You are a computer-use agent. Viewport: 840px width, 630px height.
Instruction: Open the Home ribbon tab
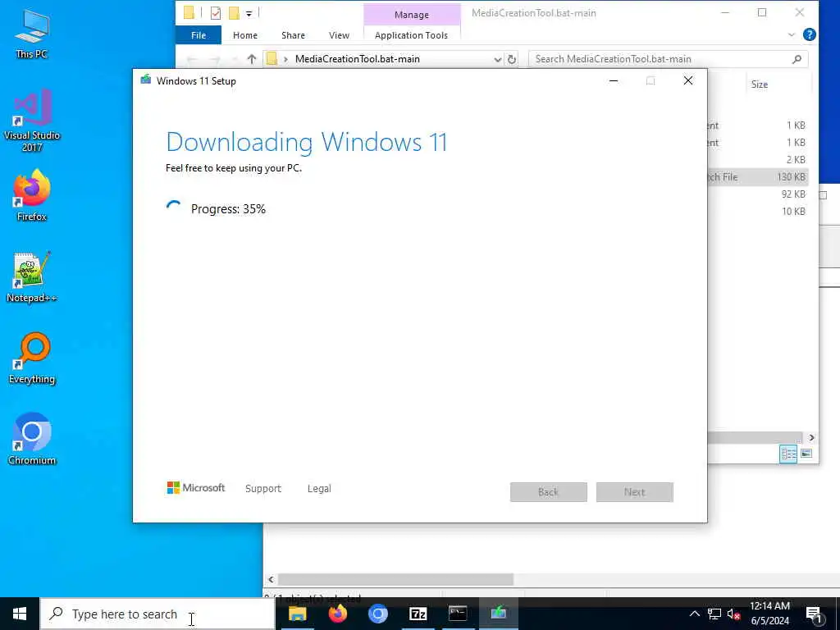[244, 35]
